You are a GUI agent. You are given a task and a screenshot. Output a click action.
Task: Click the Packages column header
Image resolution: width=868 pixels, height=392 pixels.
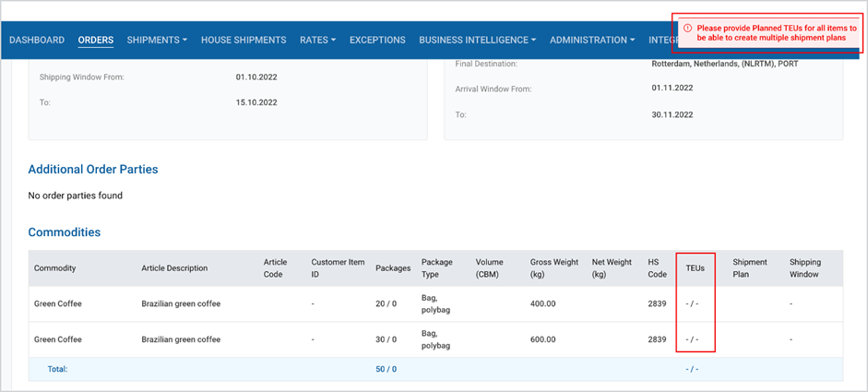click(393, 268)
